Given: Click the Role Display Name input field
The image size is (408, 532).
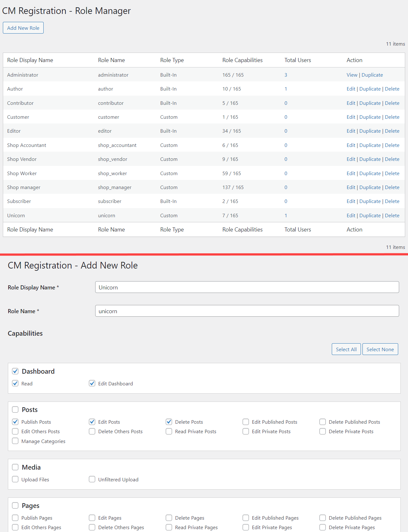Looking at the screenshot, I should coord(247,287).
